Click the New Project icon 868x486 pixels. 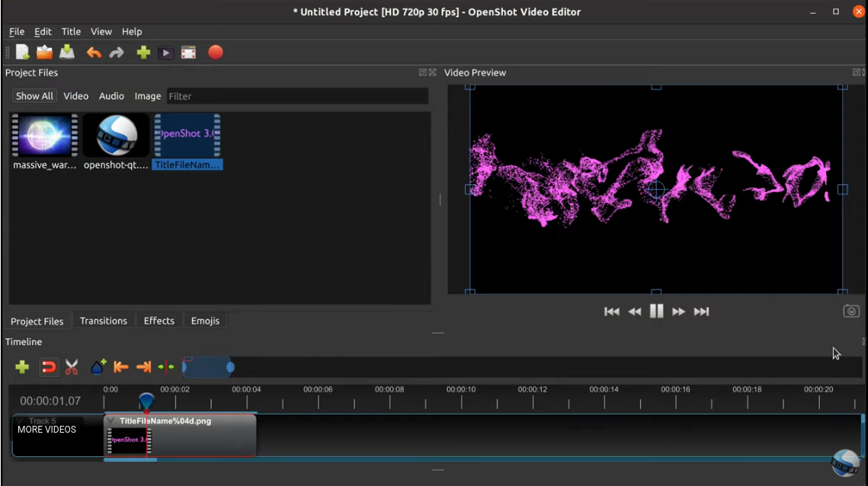[x=23, y=53]
